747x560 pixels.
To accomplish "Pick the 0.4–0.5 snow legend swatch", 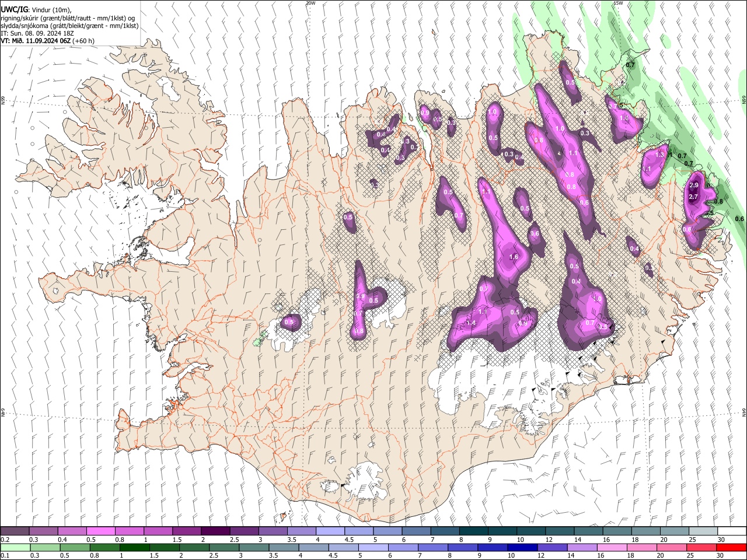I will 72,531.
